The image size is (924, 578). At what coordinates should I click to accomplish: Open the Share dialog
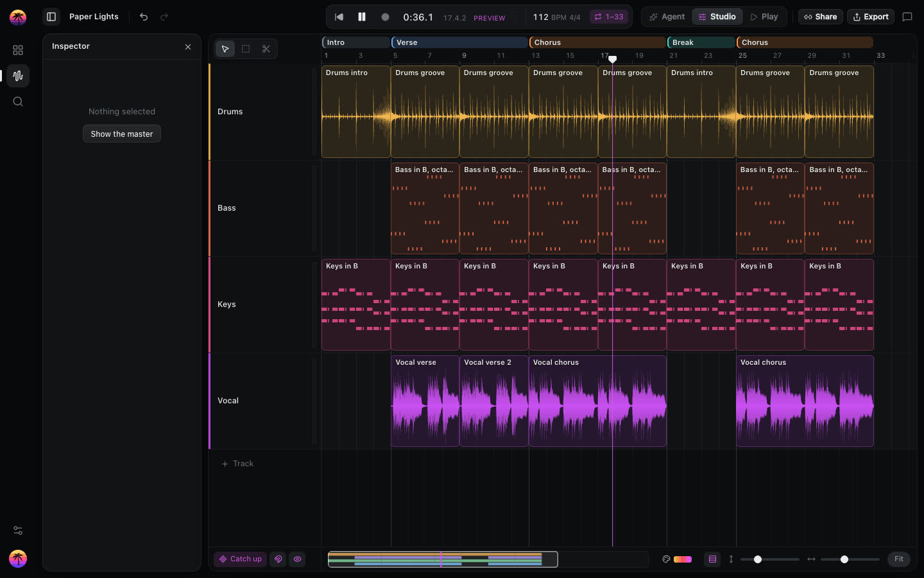click(821, 17)
